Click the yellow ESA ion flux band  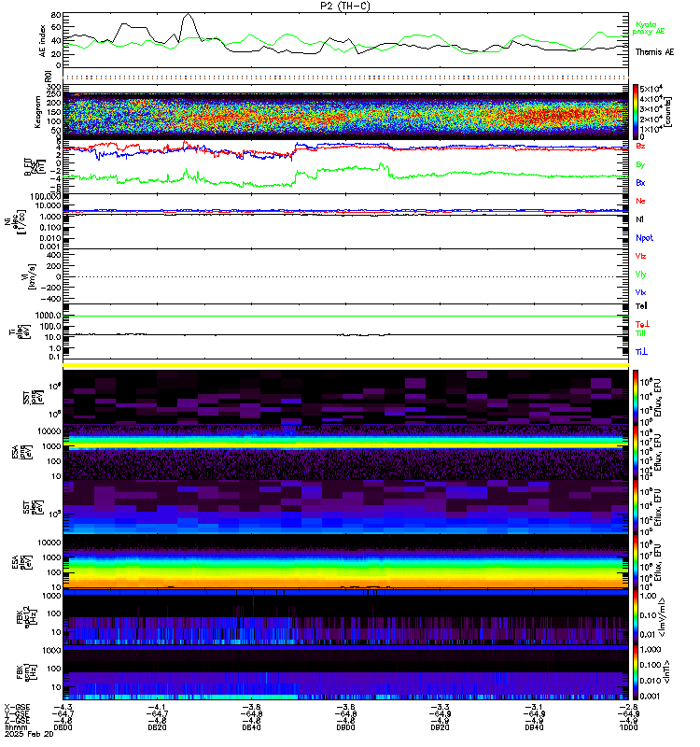[x=345, y=445]
